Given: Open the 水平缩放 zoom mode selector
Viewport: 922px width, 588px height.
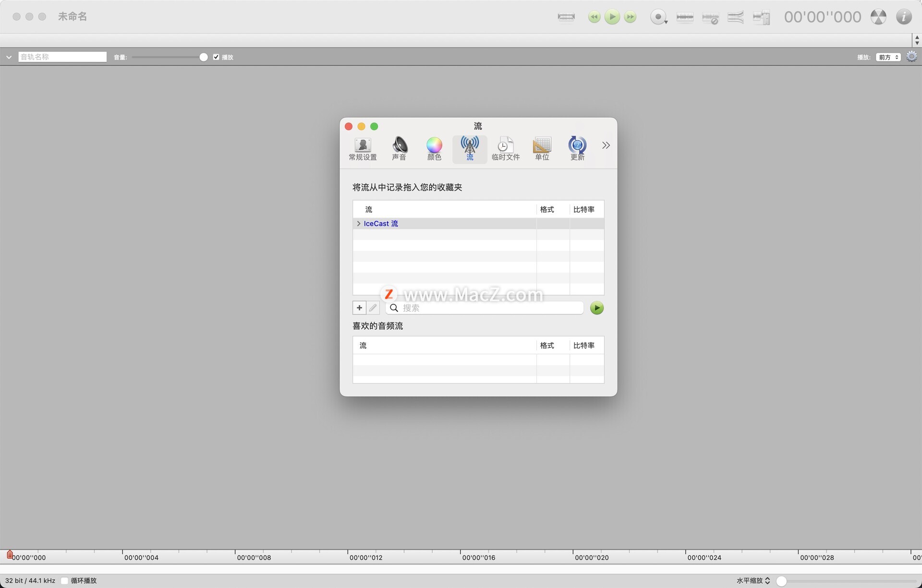Looking at the screenshot, I should (753, 580).
